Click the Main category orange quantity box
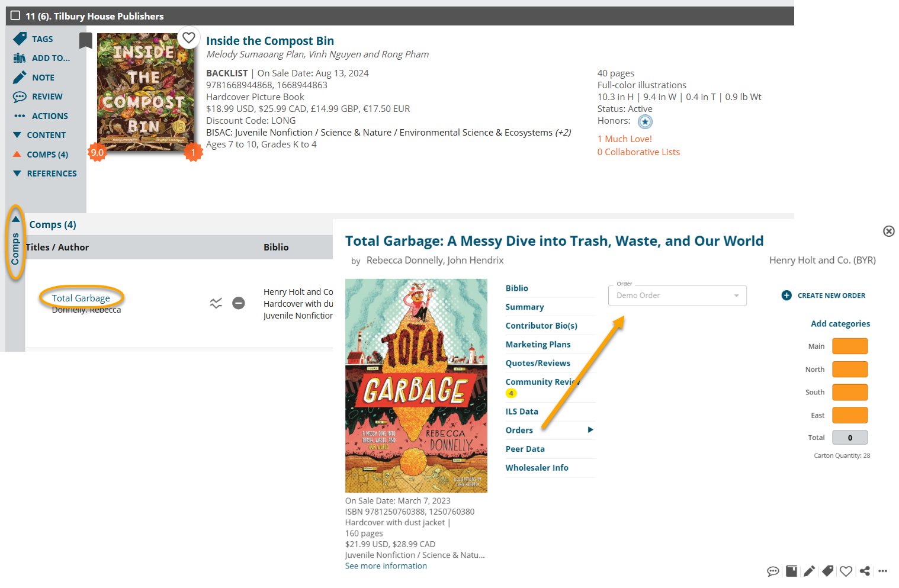The height and width of the screenshot is (588, 899). coord(849,346)
